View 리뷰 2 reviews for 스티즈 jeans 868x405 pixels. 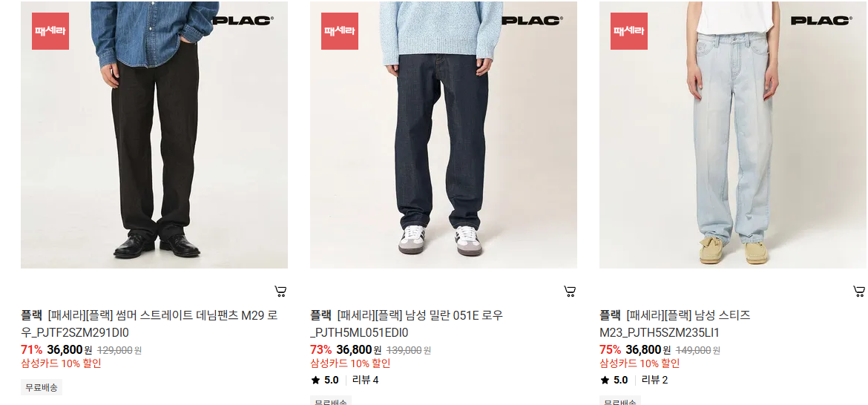(x=655, y=380)
